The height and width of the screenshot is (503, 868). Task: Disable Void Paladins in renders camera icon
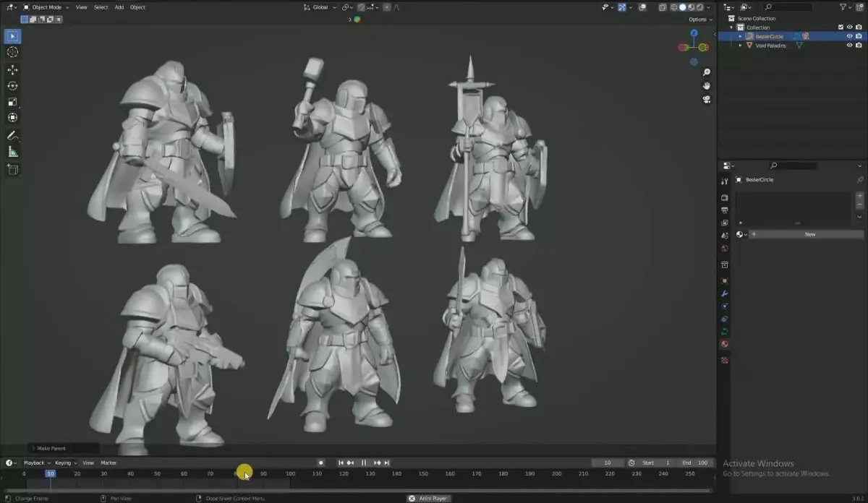(859, 45)
